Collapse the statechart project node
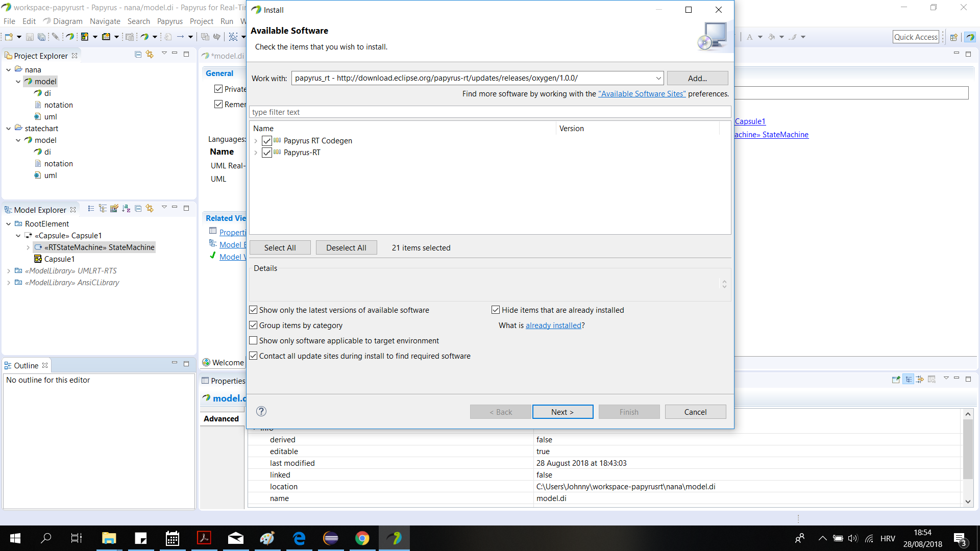 pyautogui.click(x=8, y=129)
